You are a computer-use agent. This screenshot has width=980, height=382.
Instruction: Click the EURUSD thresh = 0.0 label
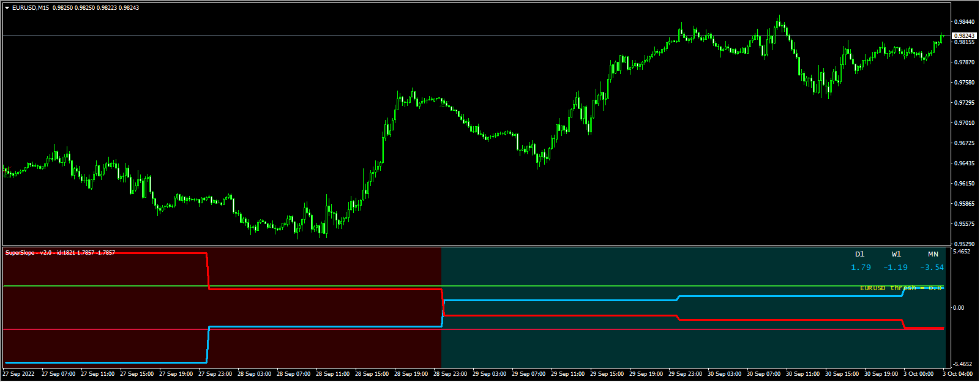point(901,288)
